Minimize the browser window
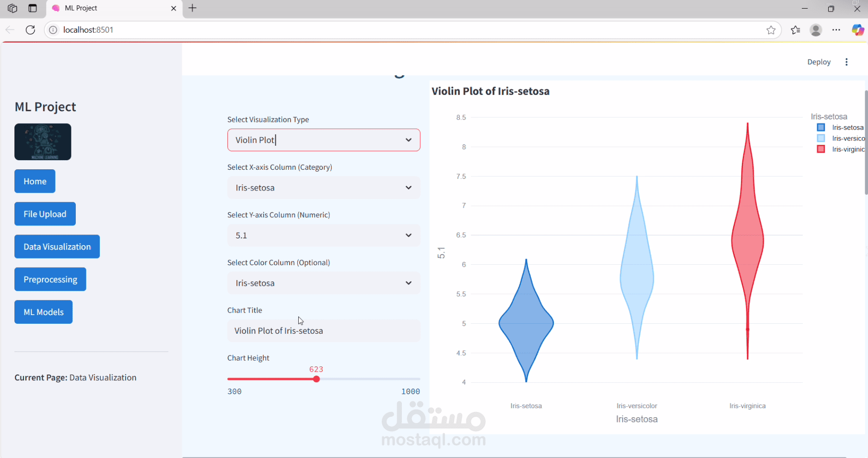 click(805, 8)
